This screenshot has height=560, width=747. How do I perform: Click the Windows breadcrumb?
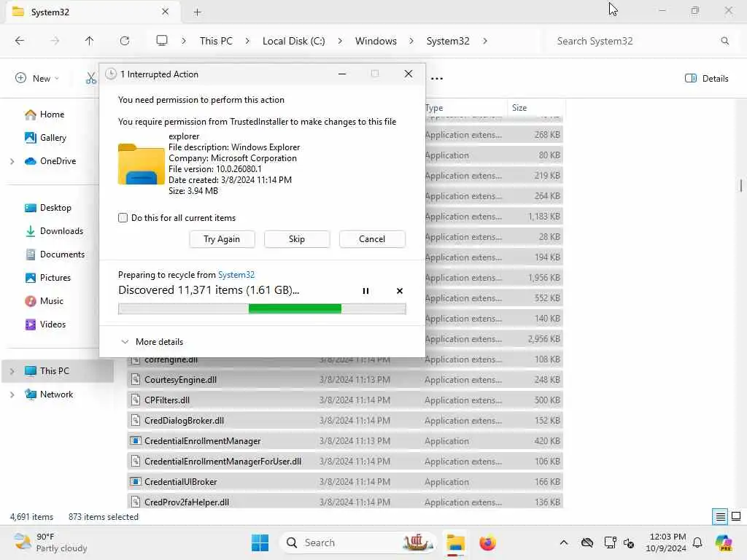click(376, 41)
